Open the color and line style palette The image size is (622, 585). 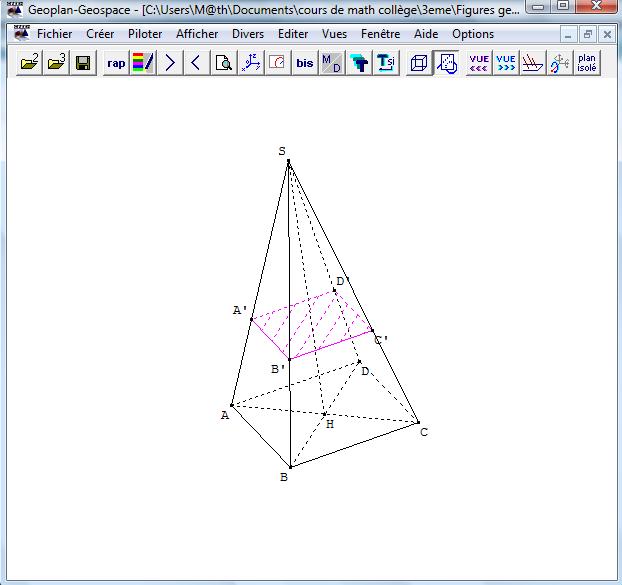(x=143, y=63)
